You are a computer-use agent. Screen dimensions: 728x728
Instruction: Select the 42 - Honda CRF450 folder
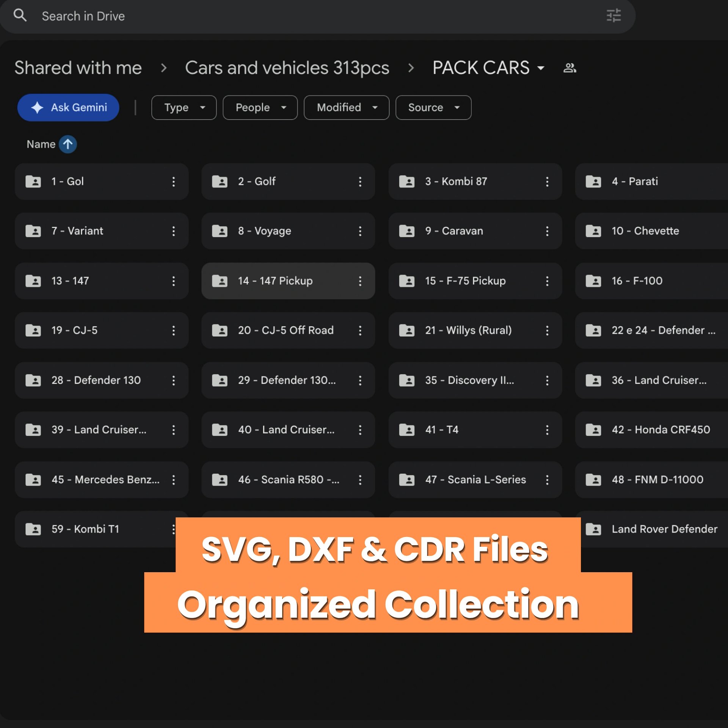coord(651,430)
